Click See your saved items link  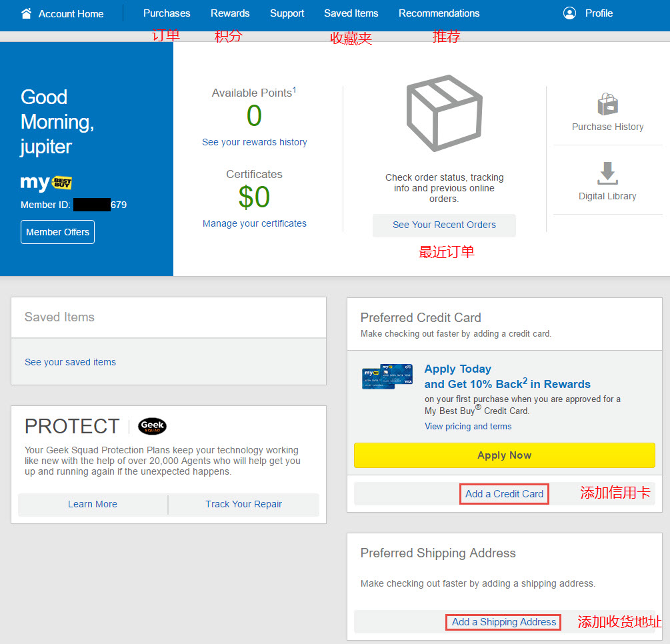(70, 363)
